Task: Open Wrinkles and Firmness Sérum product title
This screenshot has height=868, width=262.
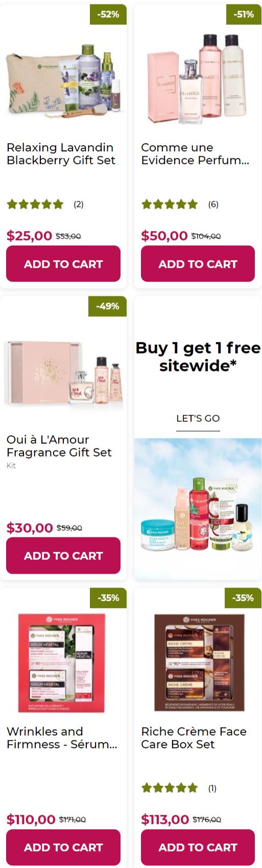Action: (x=62, y=738)
